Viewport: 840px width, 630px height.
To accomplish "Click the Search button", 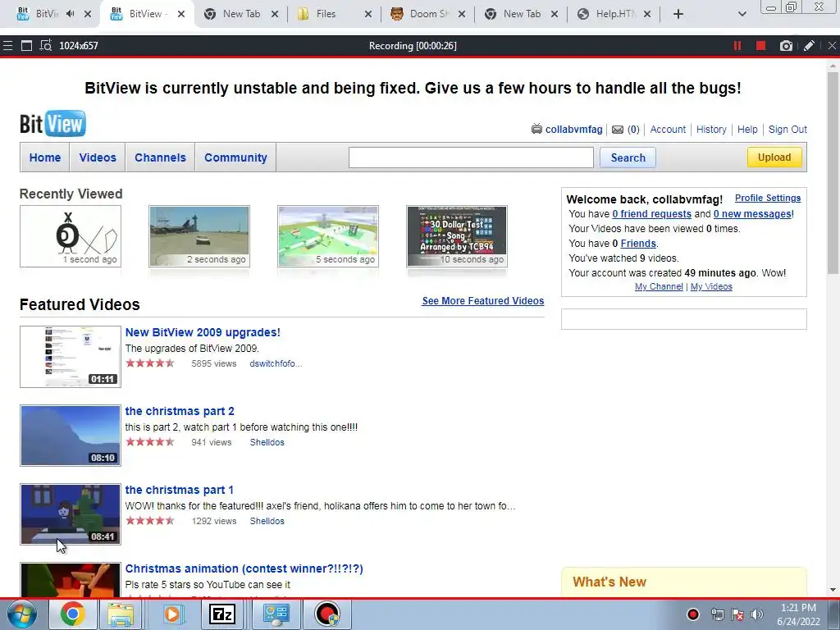I will click(x=628, y=157).
